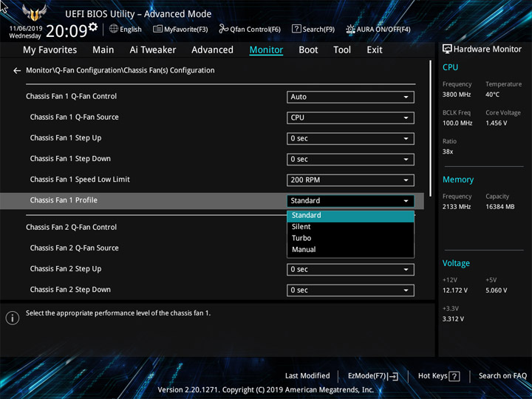Open Chassis Fan 2 Step Up dropdown

pos(350,270)
